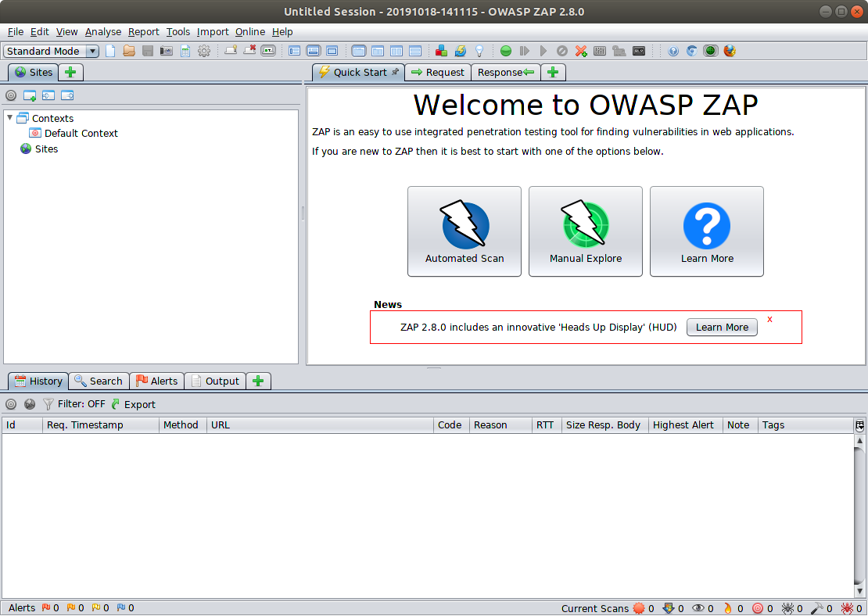Select request and response tabs side-by-side view

396,51
